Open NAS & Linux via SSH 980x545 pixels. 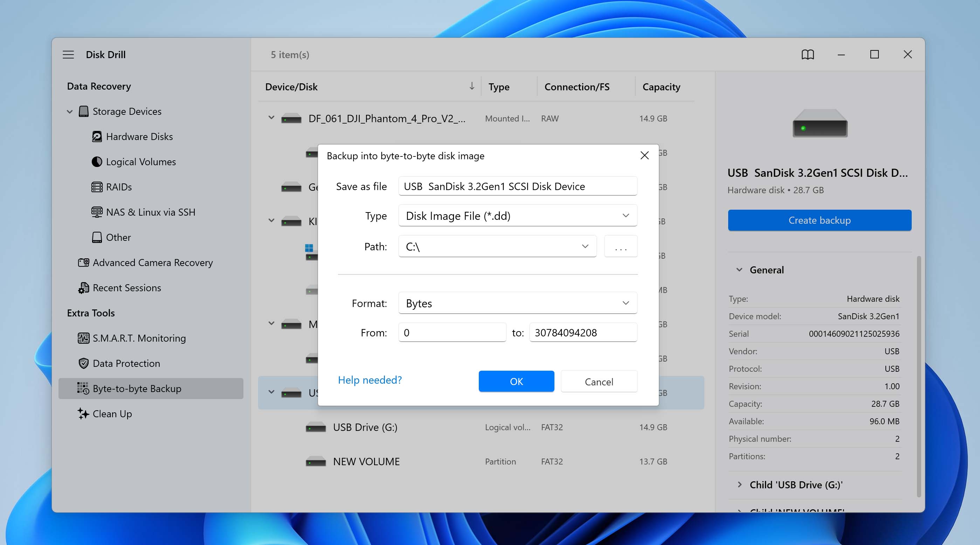click(x=151, y=212)
